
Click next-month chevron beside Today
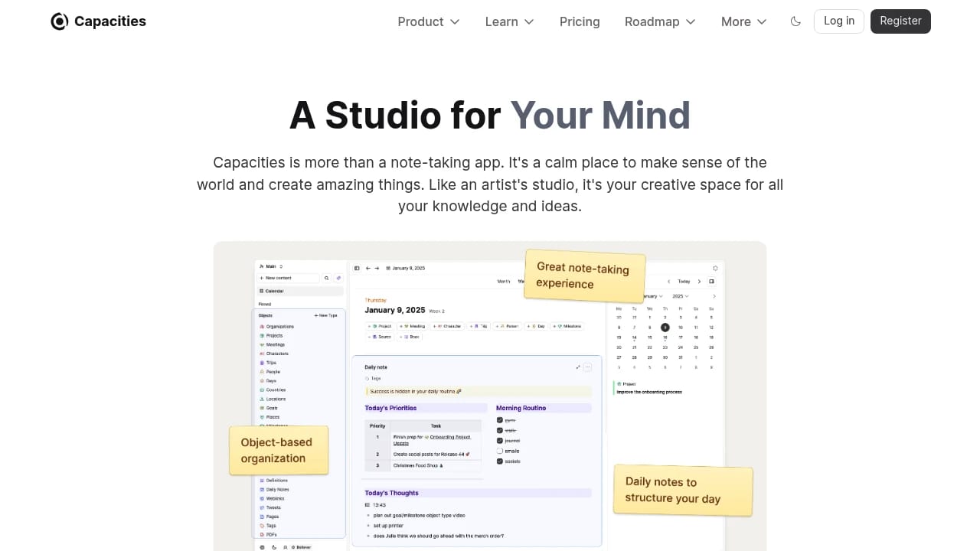(x=699, y=282)
